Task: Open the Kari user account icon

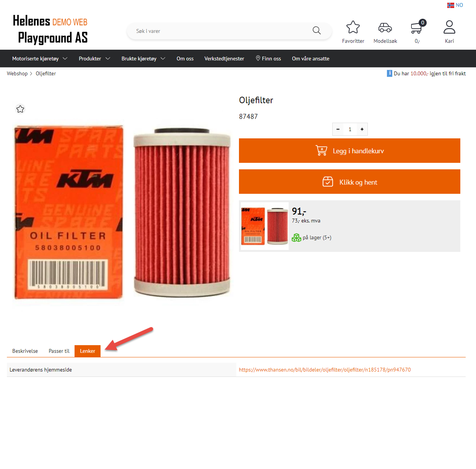Action: tap(449, 27)
